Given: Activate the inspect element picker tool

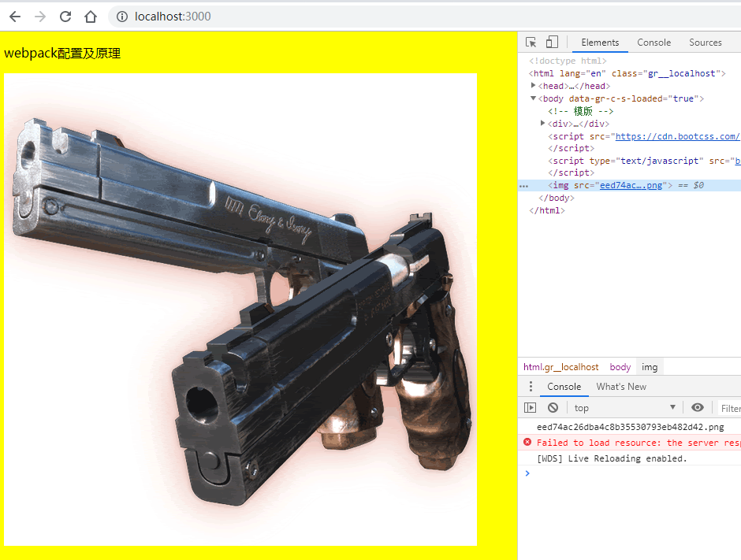Looking at the screenshot, I should click(531, 42).
